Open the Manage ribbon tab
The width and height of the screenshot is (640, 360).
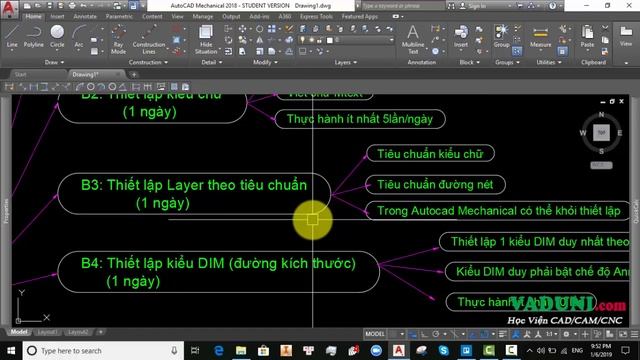click(x=203, y=16)
